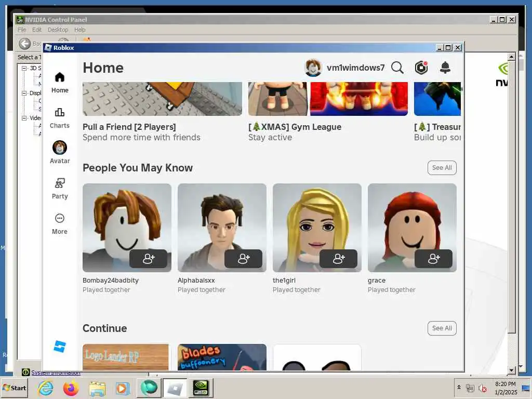Open the Pull a Friend [2 Players] title

click(129, 127)
